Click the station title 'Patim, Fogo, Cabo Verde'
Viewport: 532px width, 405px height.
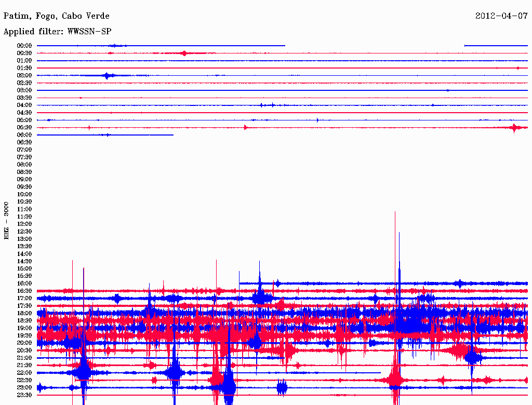pyautogui.click(x=56, y=16)
